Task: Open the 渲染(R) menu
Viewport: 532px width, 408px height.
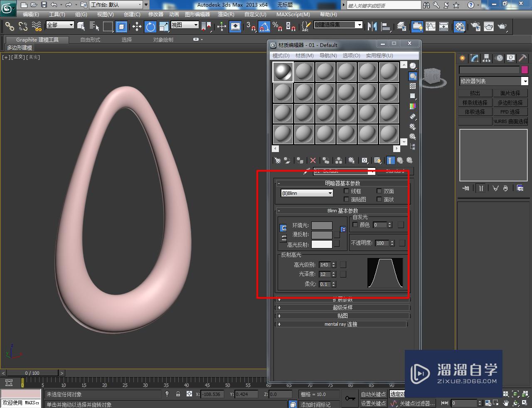Action: pyautogui.click(x=226, y=14)
